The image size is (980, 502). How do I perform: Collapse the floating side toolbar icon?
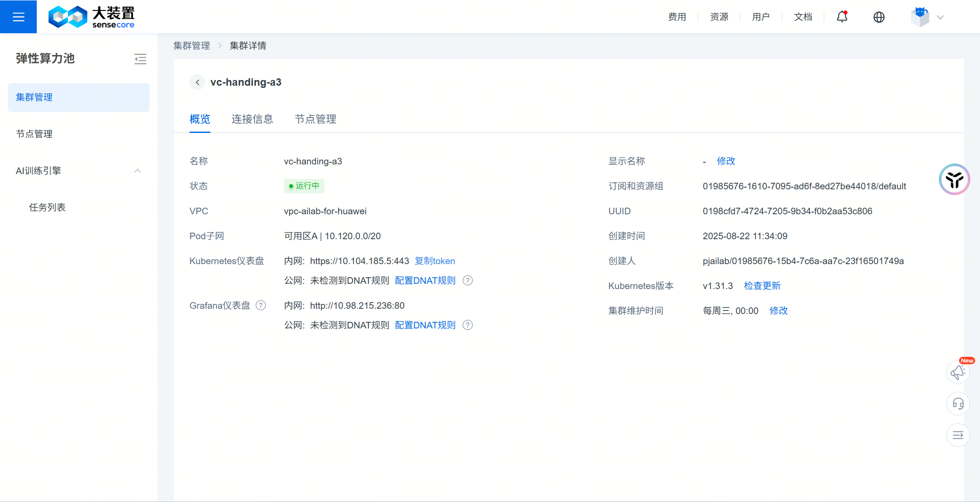tap(958, 435)
